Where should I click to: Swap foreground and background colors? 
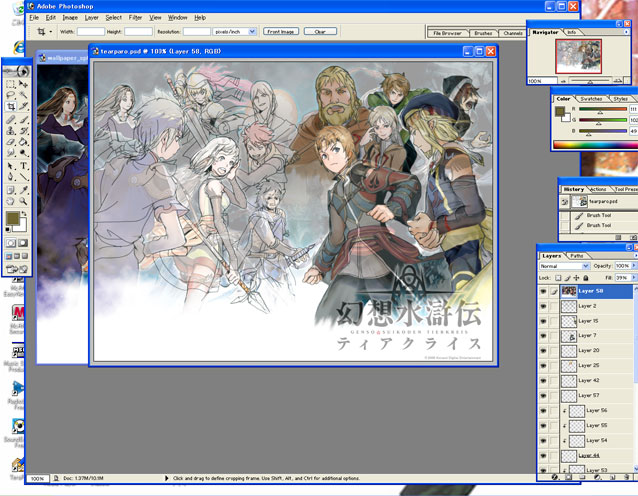[24, 214]
